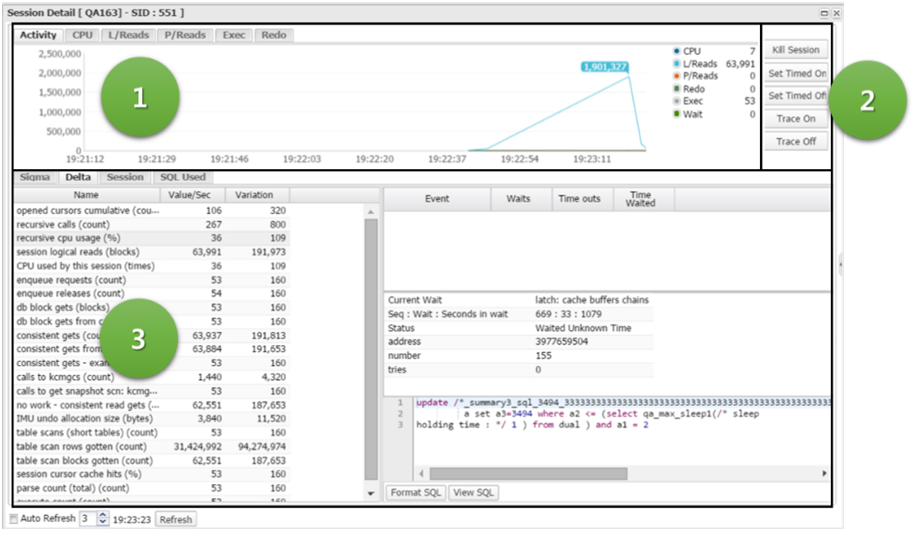Click the Event column header
This screenshot has width=919, height=534.
click(x=437, y=199)
